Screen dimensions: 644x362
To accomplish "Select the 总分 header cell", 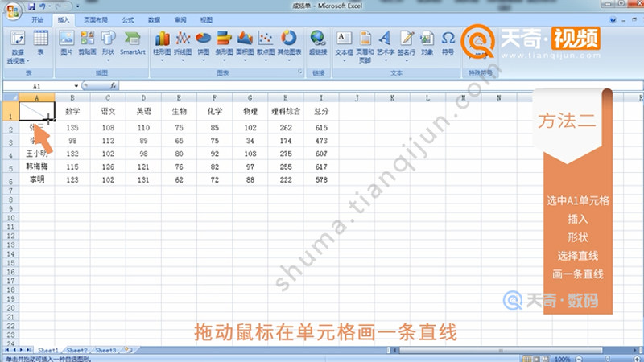I will (x=321, y=111).
